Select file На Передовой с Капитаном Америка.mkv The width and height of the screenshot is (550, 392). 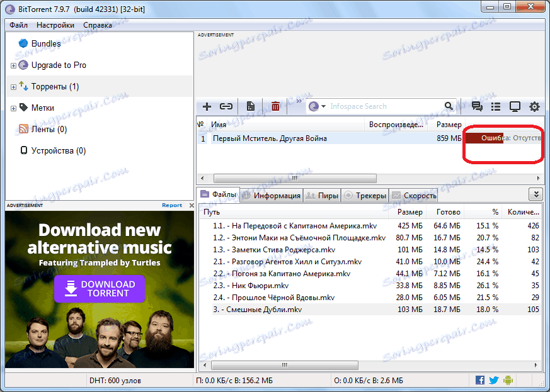click(295, 226)
